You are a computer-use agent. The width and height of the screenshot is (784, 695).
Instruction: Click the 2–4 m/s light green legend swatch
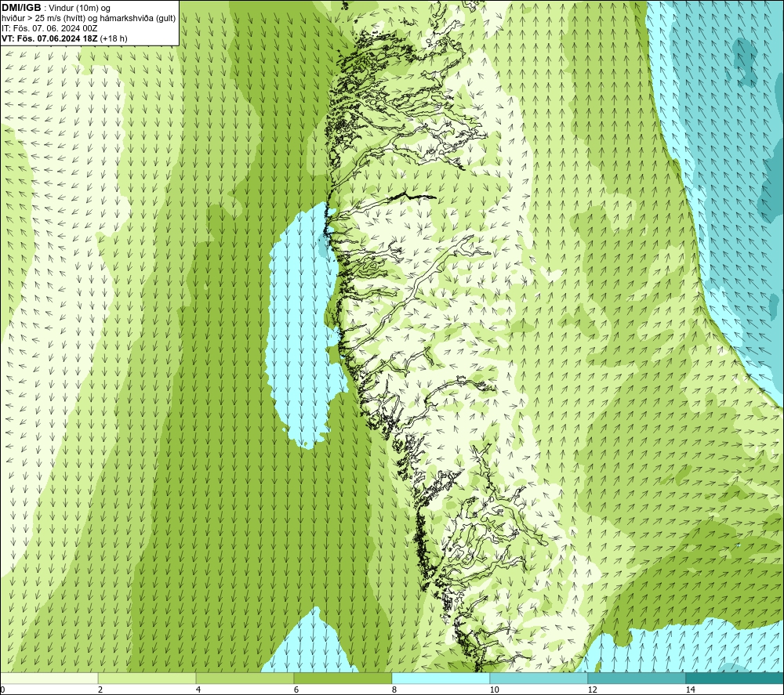pyautogui.click(x=147, y=678)
